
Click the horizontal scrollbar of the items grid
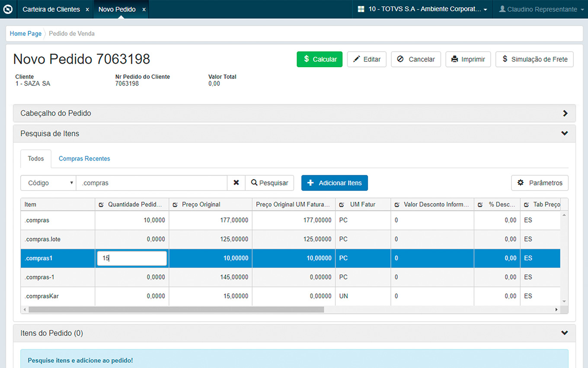(x=176, y=310)
